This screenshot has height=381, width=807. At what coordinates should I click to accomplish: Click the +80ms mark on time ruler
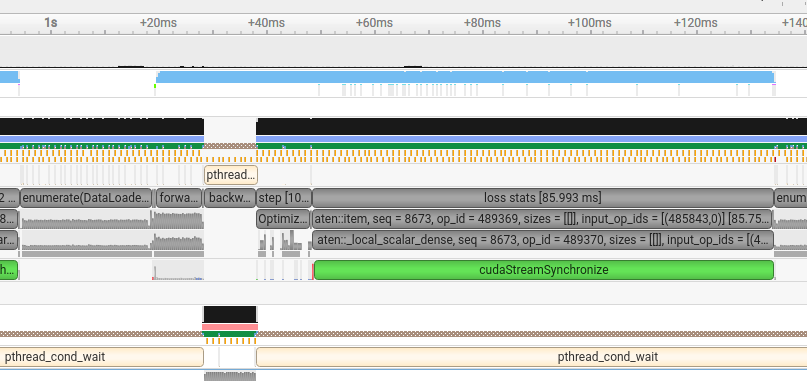482,23
